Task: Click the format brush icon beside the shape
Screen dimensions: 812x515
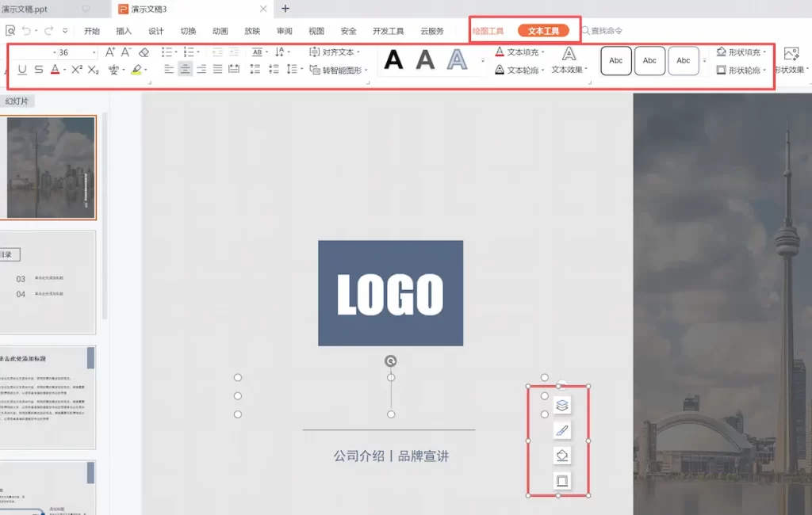Action: (x=561, y=431)
